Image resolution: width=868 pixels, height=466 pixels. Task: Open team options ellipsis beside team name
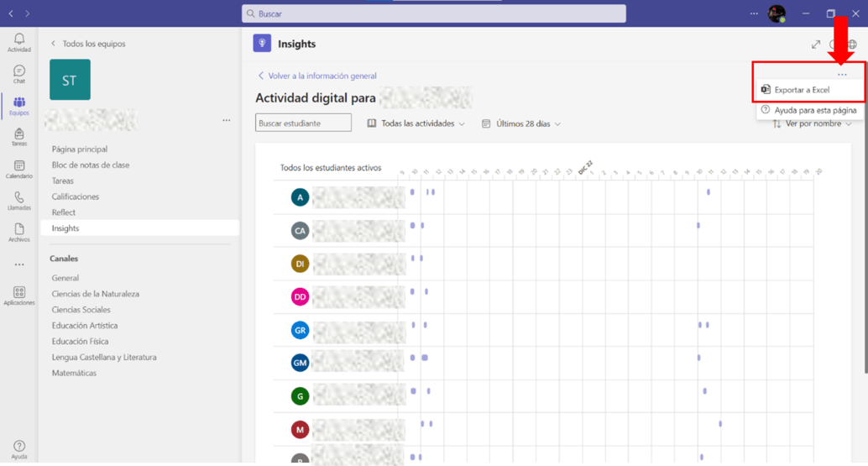tap(227, 120)
